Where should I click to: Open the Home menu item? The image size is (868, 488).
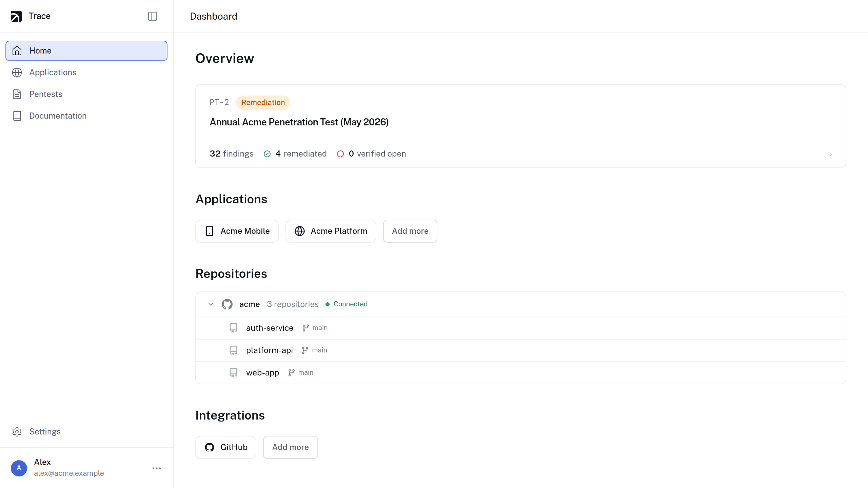(86, 51)
